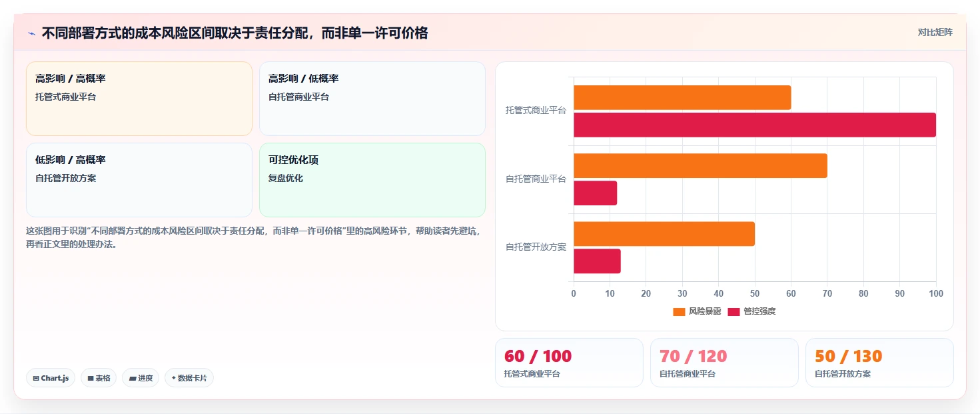Click the 60 / 100 stat value

tap(538, 356)
